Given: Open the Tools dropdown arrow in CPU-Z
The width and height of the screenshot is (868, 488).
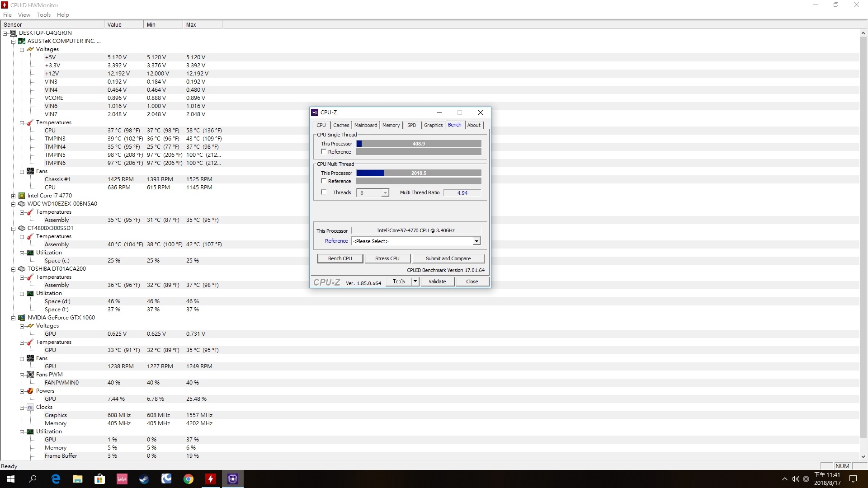Looking at the screenshot, I should click(415, 282).
